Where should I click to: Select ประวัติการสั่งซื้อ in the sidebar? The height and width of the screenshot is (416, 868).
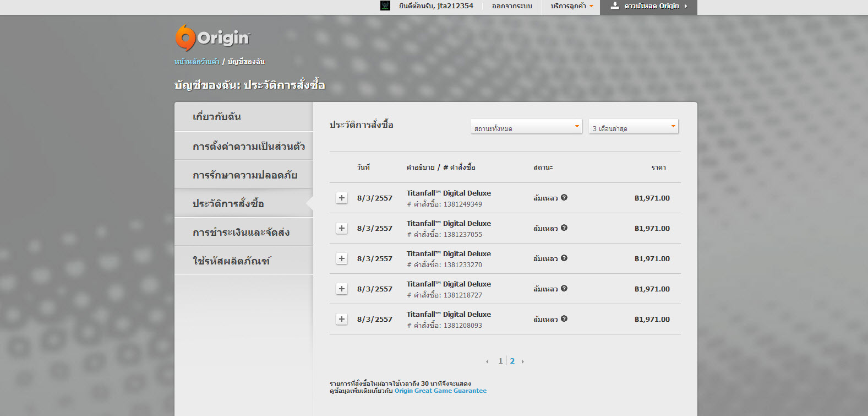coord(244,203)
